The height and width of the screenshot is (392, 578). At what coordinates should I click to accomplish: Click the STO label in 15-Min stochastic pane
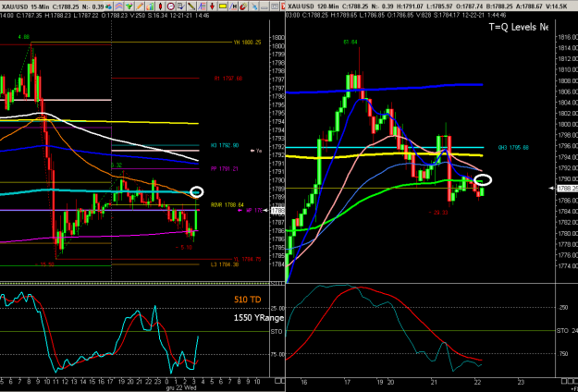[277, 332]
